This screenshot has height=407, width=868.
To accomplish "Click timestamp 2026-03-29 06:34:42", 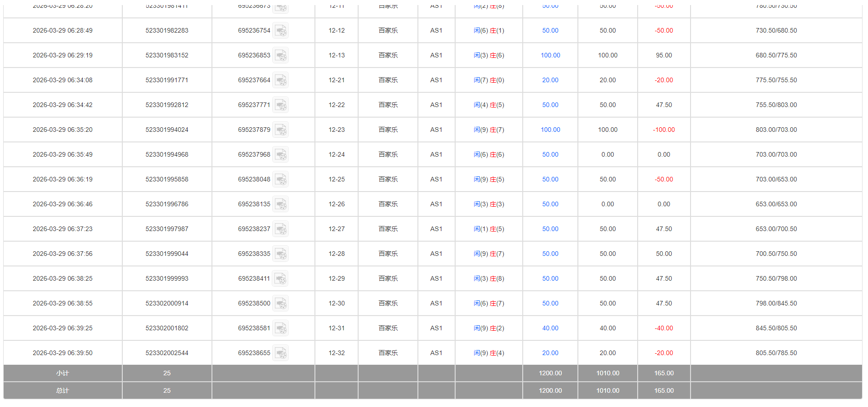I will tap(63, 105).
